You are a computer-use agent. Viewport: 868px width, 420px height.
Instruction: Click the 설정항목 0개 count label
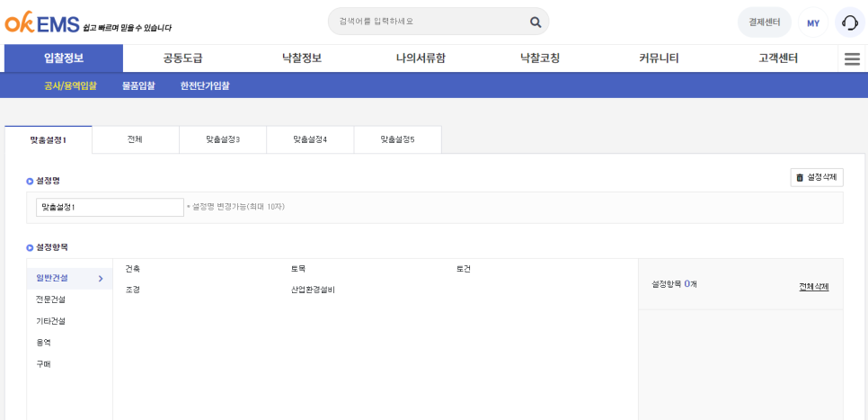click(674, 284)
